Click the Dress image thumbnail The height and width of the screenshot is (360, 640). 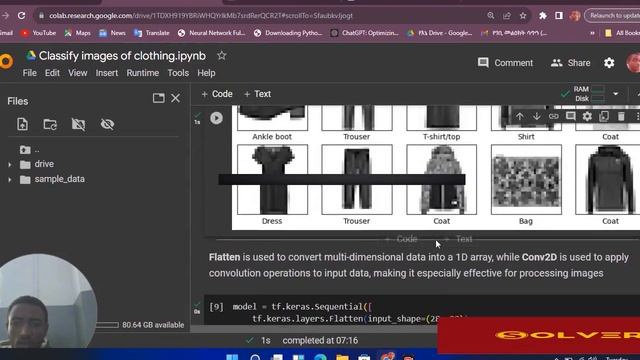(272, 179)
